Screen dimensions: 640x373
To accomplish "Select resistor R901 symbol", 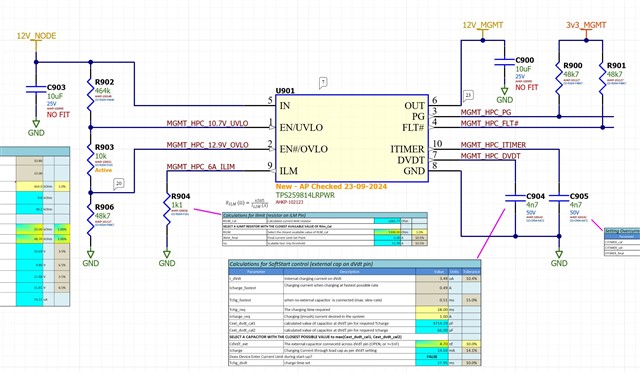I will (602, 78).
